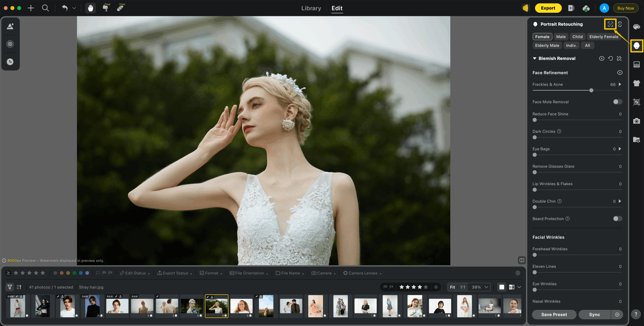Click Save Preset button
The image size is (644, 326).
554,314
